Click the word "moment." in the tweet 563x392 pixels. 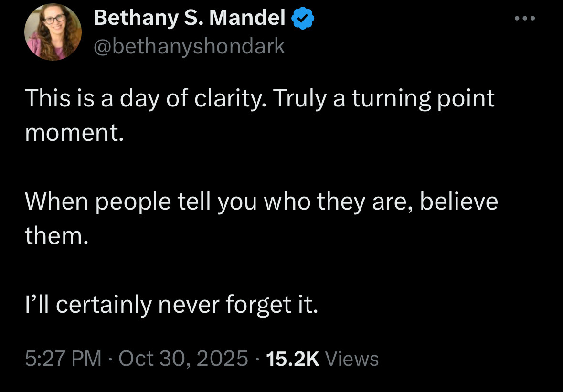point(74,132)
